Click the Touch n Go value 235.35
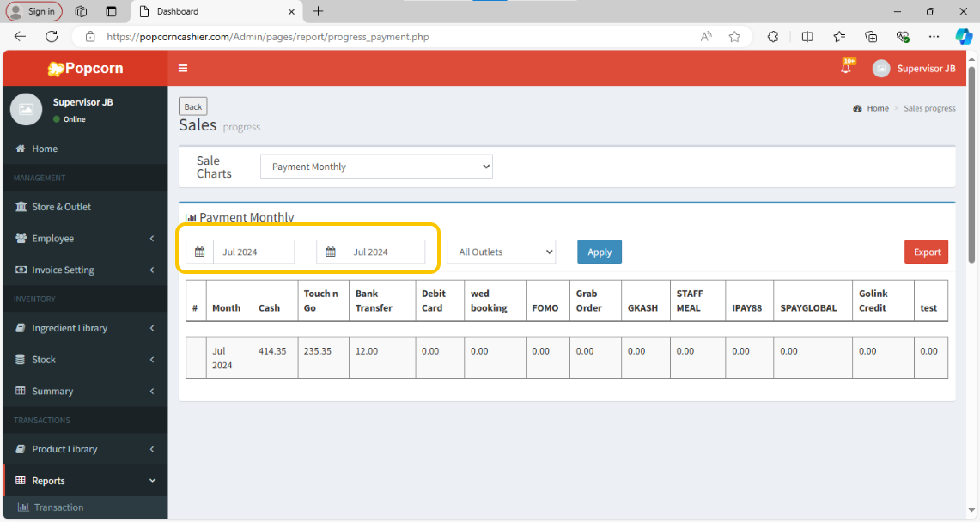Viewport: 980px width, 522px height. coord(318,351)
